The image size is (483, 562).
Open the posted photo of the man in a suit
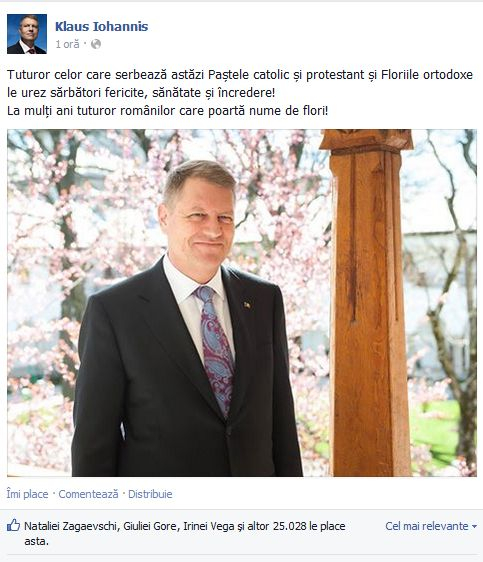(x=242, y=303)
